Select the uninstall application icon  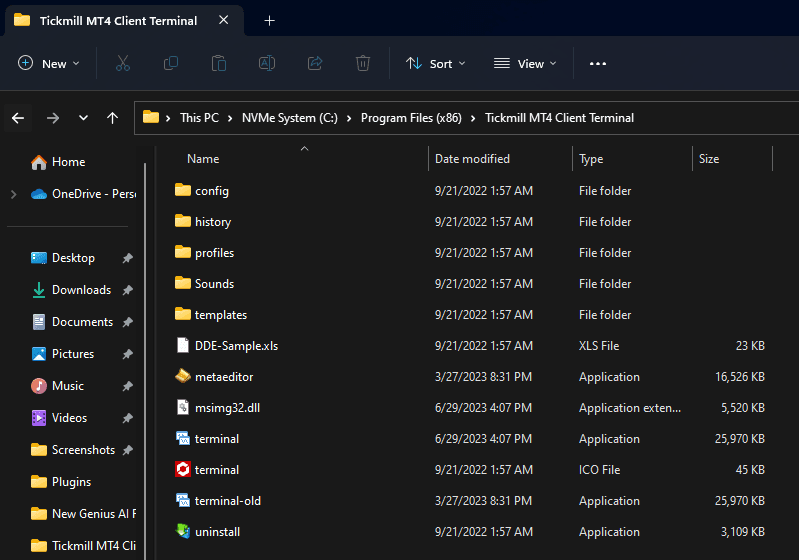pyautogui.click(x=182, y=531)
